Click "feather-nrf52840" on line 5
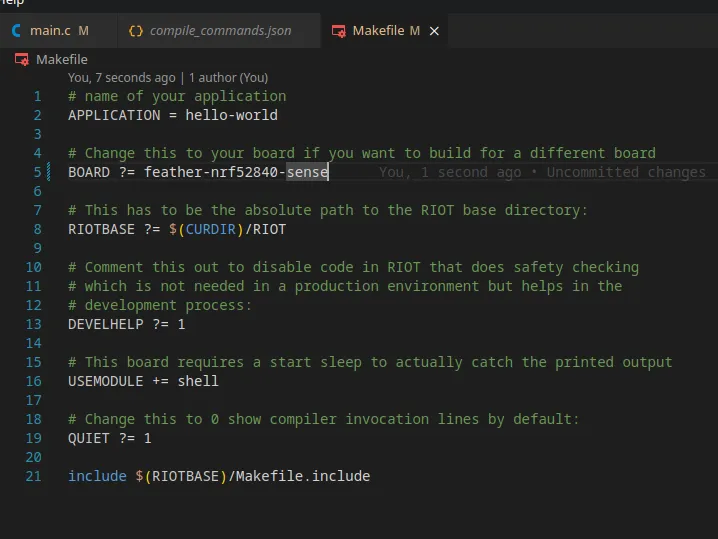The height and width of the screenshot is (539, 718). pos(211,172)
